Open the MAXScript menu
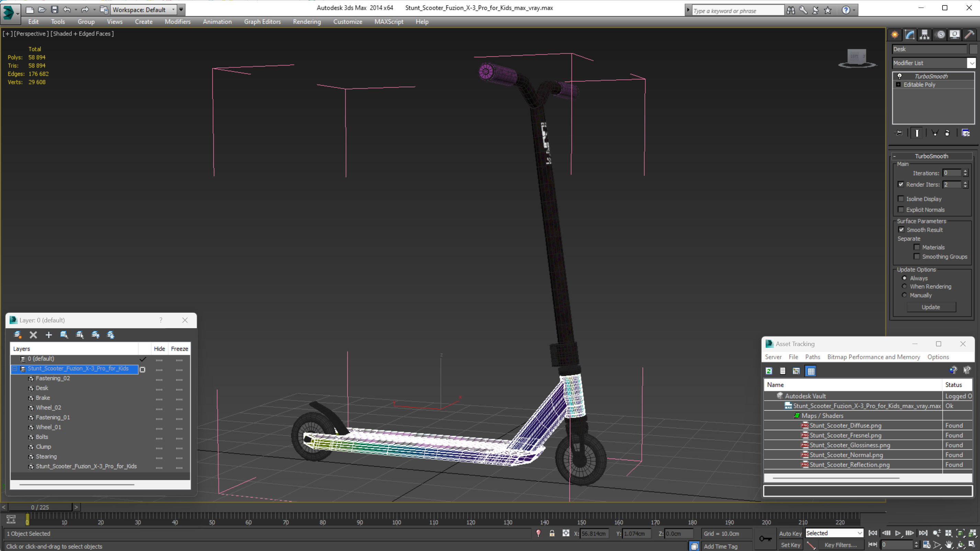The image size is (980, 551). 388,22
